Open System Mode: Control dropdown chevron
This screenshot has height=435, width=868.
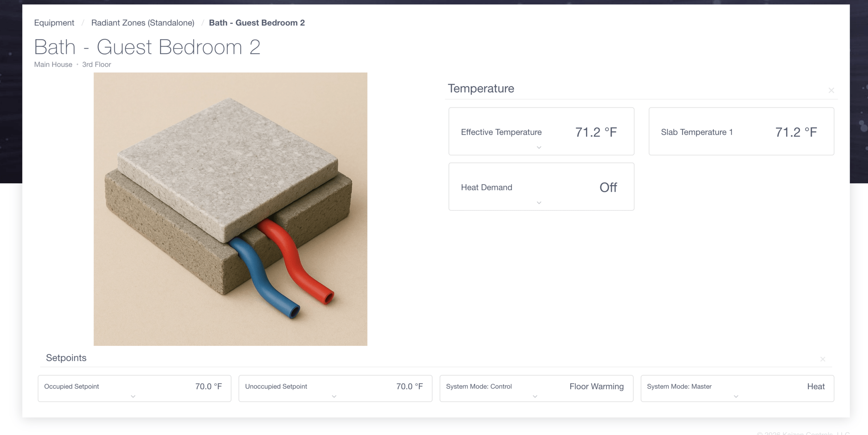pos(535,396)
